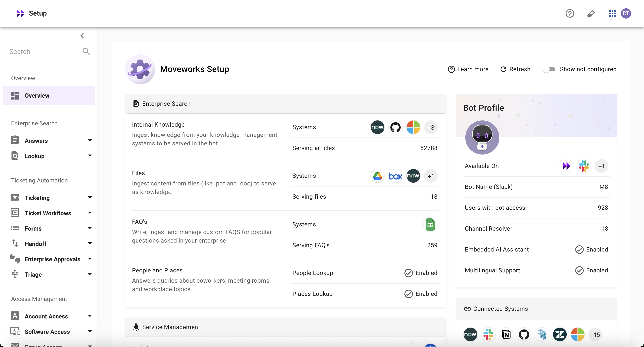Screen dimensions: 644x347
Task: Expand the Enterprise Approvals dropdown arrow
Action: point(90,259)
